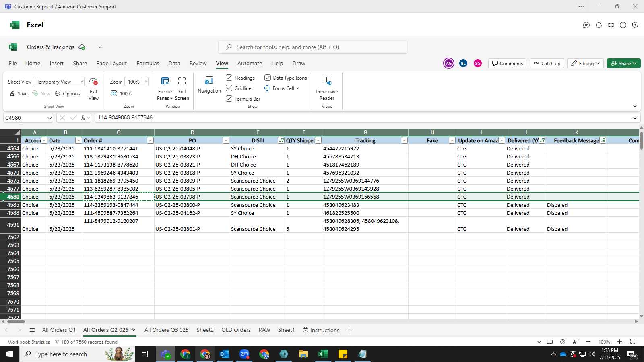
Task: Copy link icon in header
Action: coord(611,25)
